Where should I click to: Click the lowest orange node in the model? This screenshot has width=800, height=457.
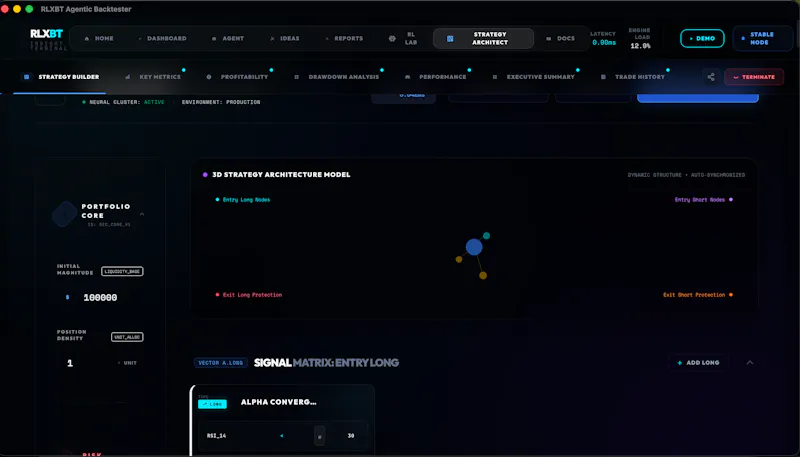coord(483,275)
